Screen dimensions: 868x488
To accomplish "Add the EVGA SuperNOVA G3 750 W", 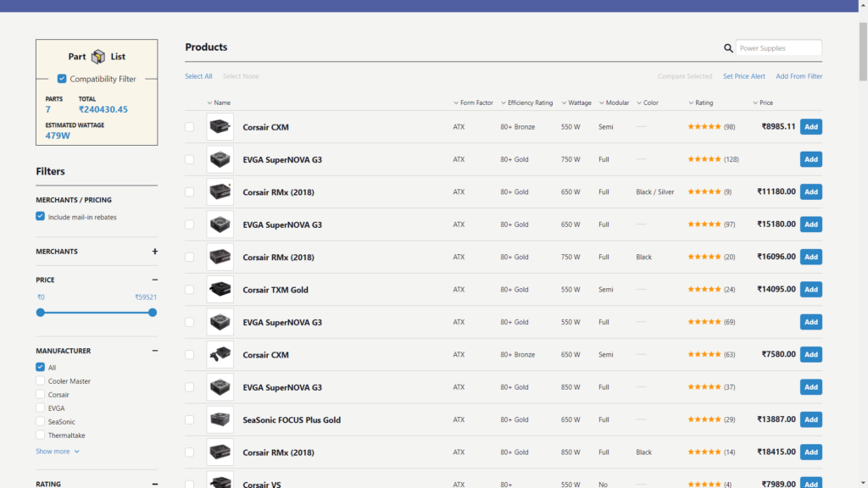I will [x=811, y=159].
